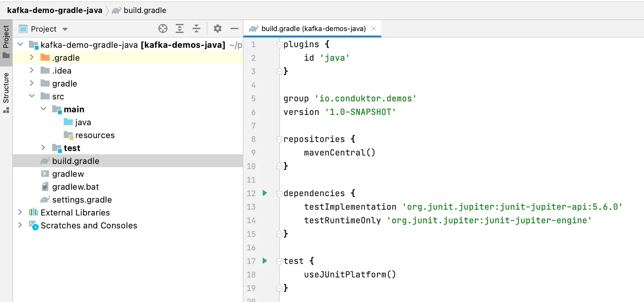Open the Structure tool window side tab
Screen dimensions: 644x302
(6, 92)
